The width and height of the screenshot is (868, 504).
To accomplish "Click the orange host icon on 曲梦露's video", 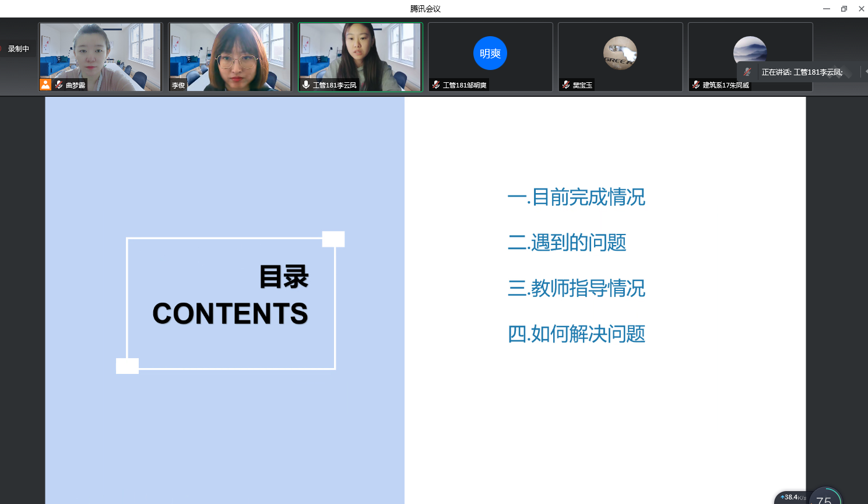I will tap(45, 85).
